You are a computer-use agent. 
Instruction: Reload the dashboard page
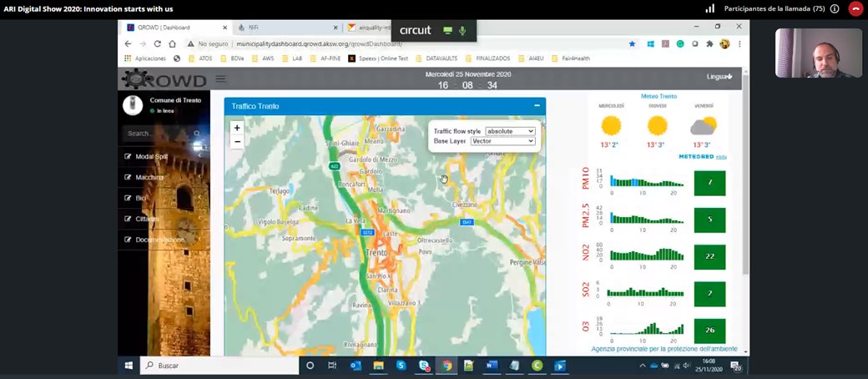[x=158, y=43]
